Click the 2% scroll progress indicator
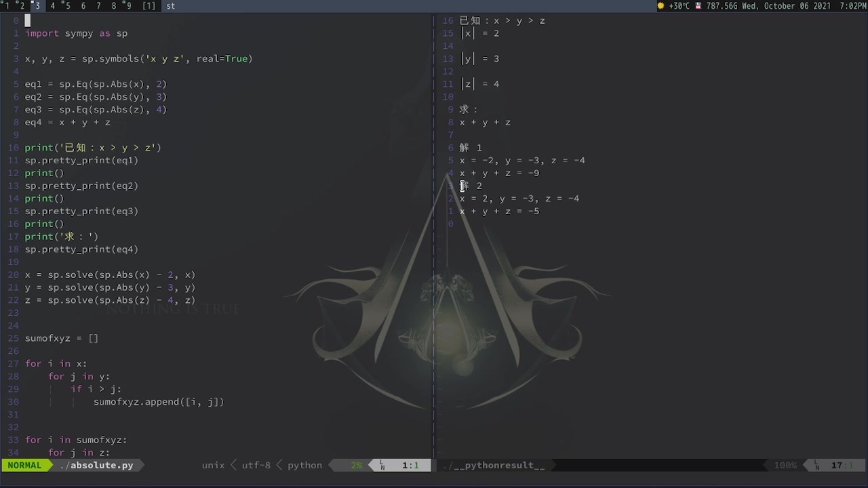This screenshot has height=488, width=868. [x=357, y=465]
